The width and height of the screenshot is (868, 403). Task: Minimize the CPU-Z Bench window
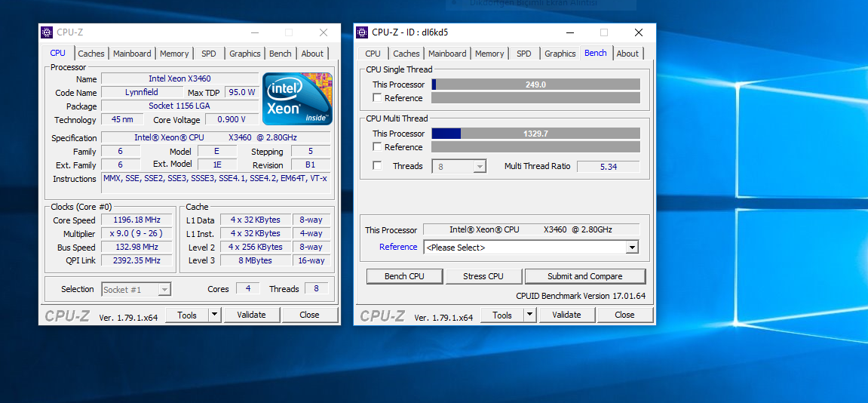click(x=569, y=32)
